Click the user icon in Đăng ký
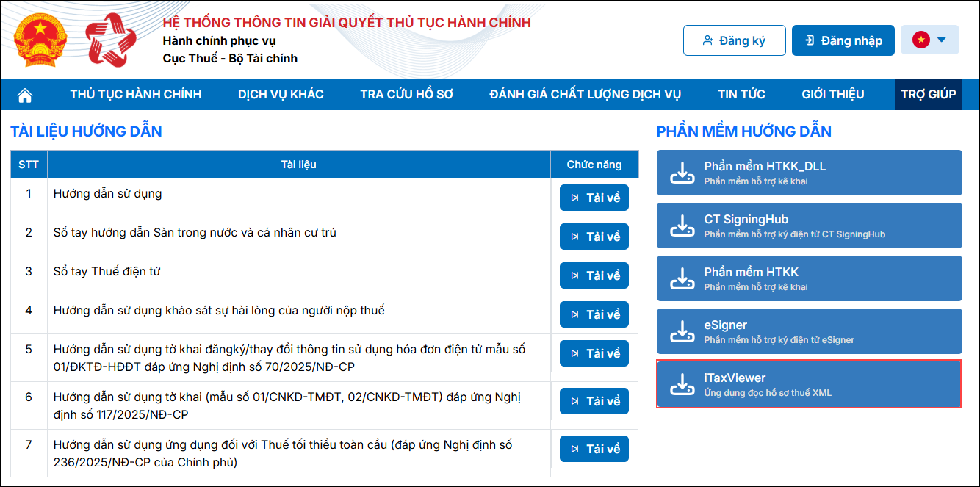 coord(708,40)
